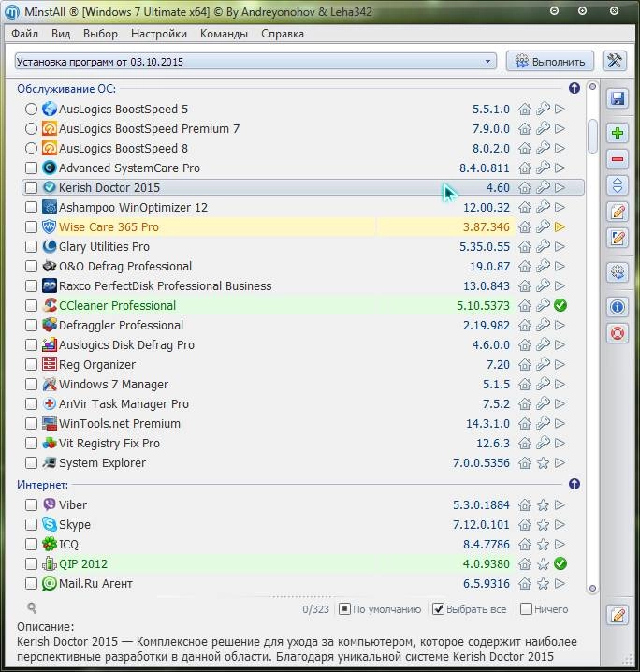This screenshot has width=640, height=672.
Task: Click the pencil icon beside the description
Action: tap(618, 616)
